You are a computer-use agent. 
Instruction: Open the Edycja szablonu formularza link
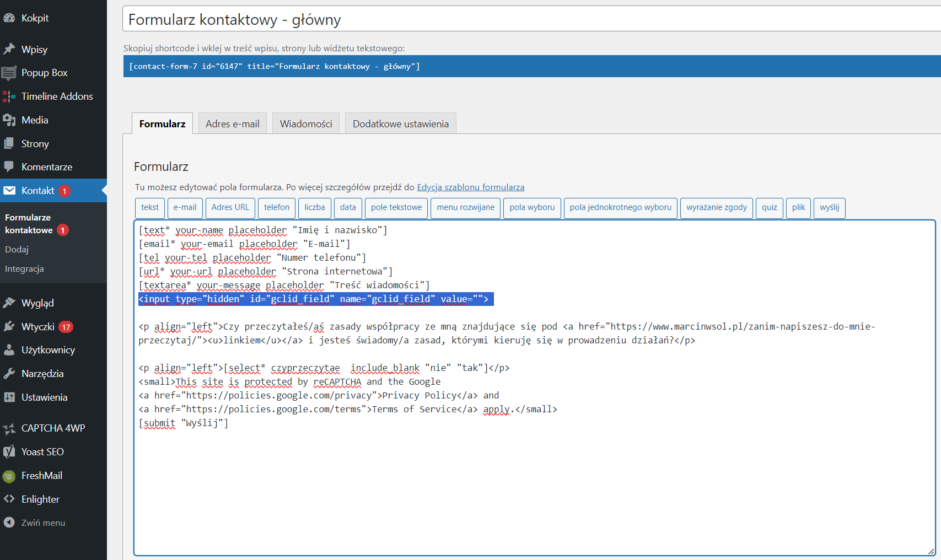point(471,187)
